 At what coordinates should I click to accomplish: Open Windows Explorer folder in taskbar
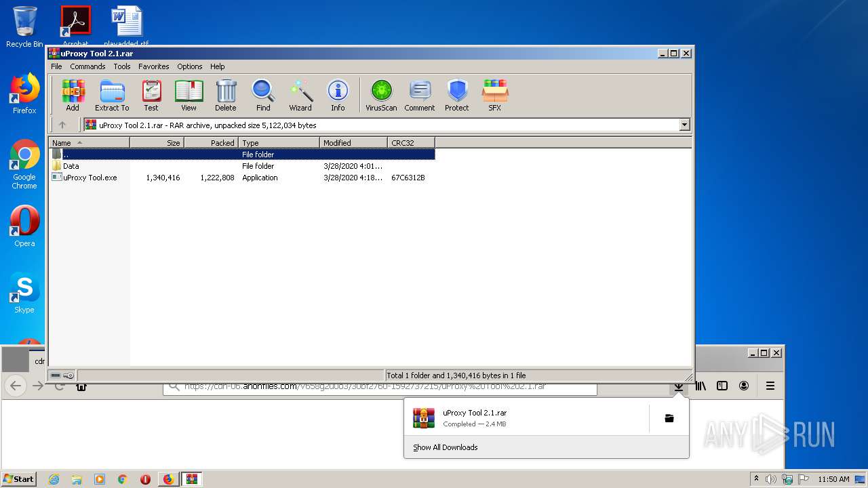77,479
